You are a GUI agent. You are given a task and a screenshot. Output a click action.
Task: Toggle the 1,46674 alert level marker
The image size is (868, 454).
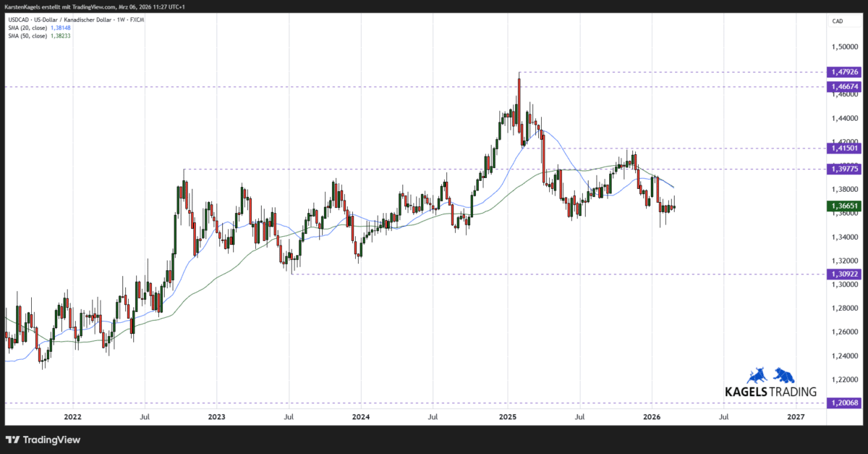843,86
